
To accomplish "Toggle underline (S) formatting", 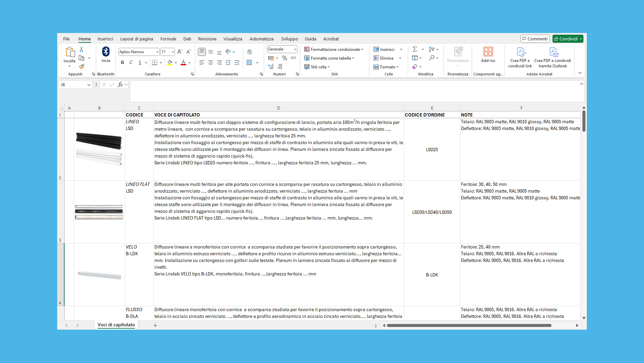I will tap(140, 63).
